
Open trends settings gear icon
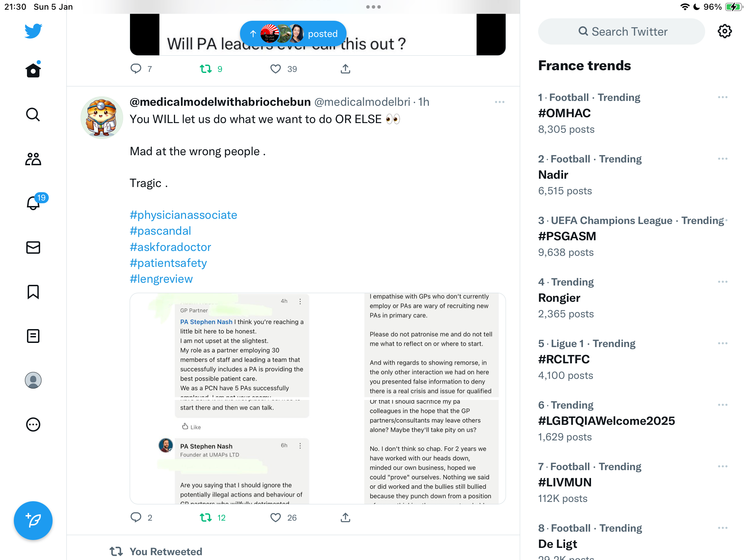tap(725, 31)
